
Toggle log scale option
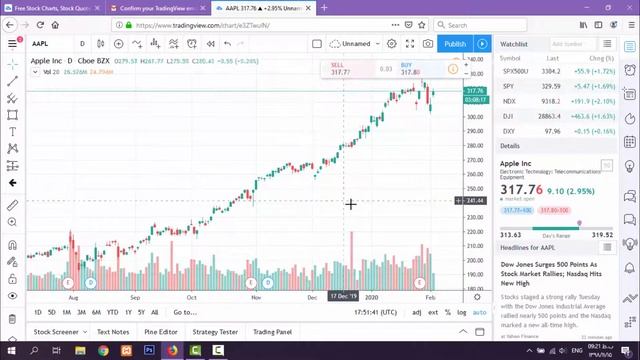pyautogui.click(x=462, y=312)
